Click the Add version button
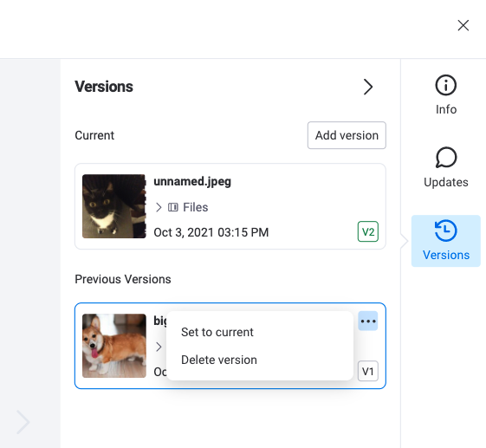 347,135
